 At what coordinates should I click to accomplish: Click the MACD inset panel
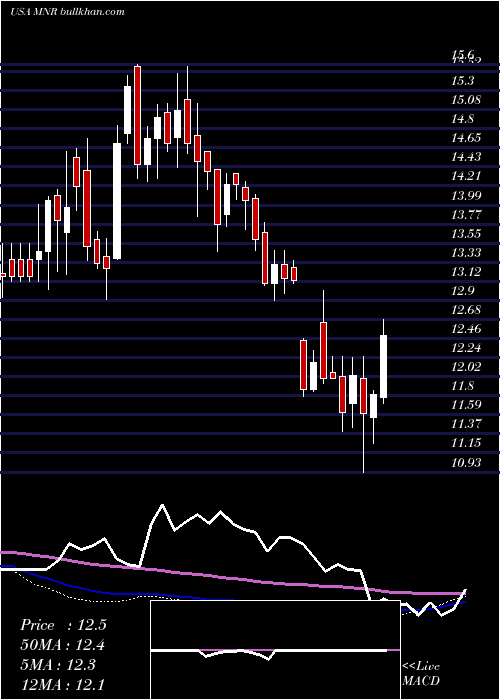(275, 650)
